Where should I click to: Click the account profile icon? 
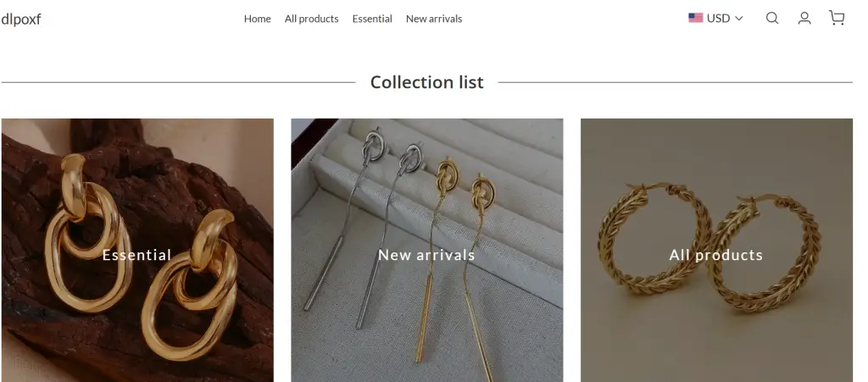(x=804, y=18)
